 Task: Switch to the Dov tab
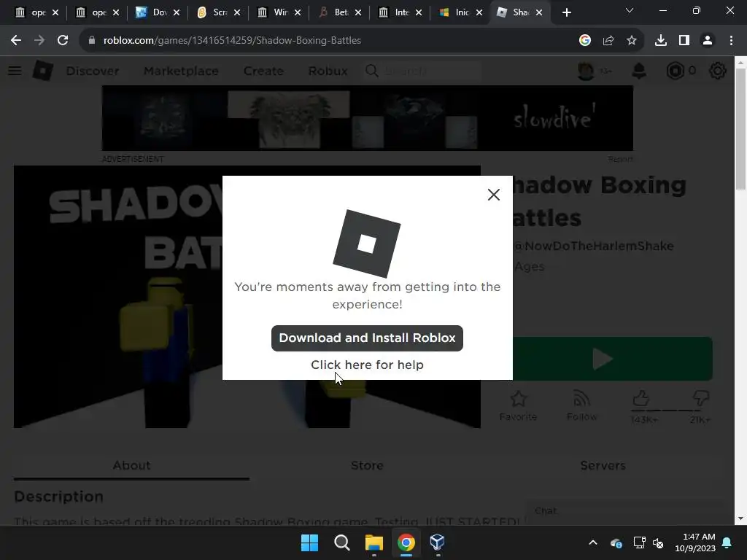[x=158, y=12]
